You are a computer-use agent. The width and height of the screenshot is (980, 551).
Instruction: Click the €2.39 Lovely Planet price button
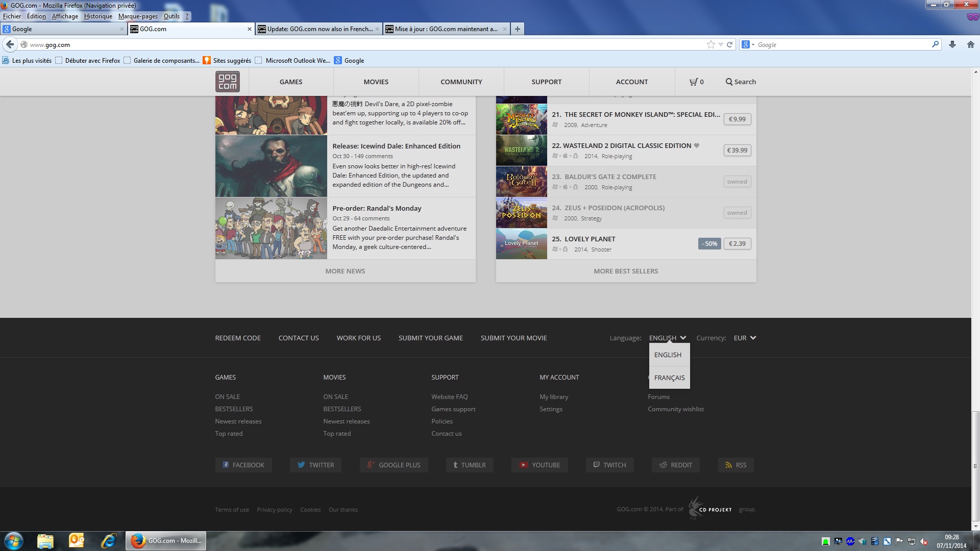click(737, 244)
